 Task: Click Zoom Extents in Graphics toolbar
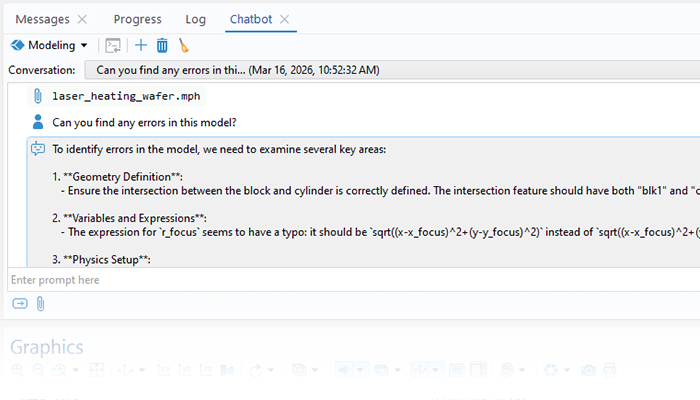point(97,370)
